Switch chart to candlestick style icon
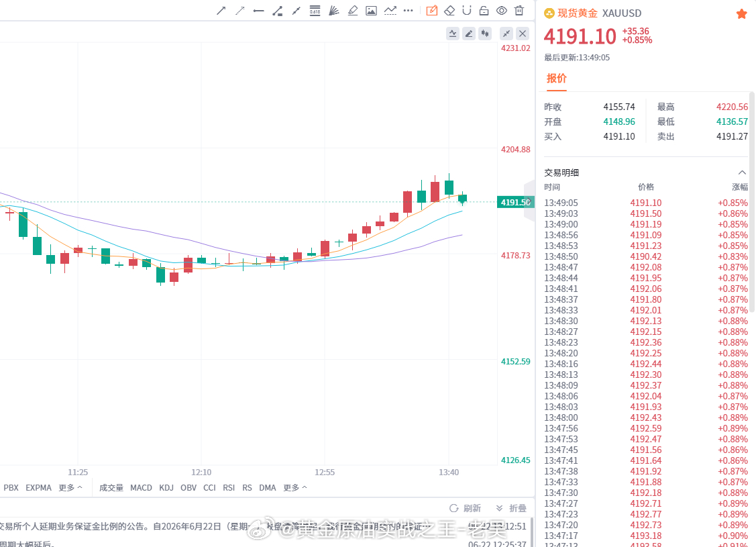 point(485,34)
